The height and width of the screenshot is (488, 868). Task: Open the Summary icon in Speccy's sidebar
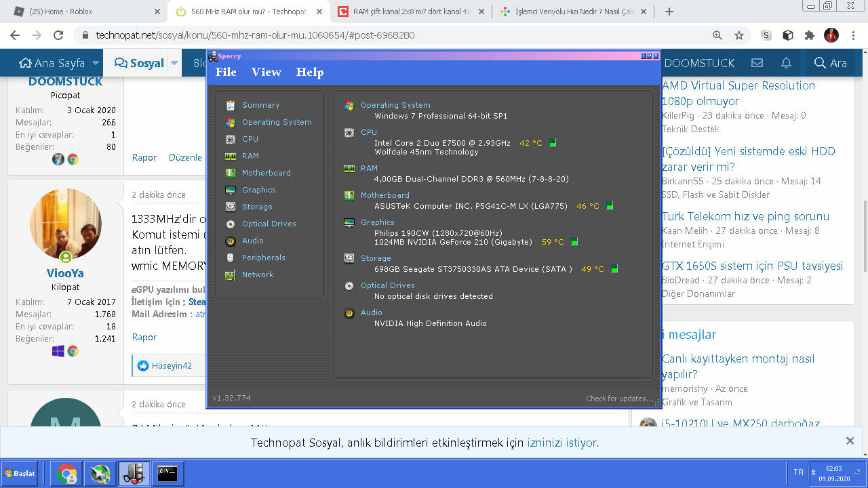231,105
